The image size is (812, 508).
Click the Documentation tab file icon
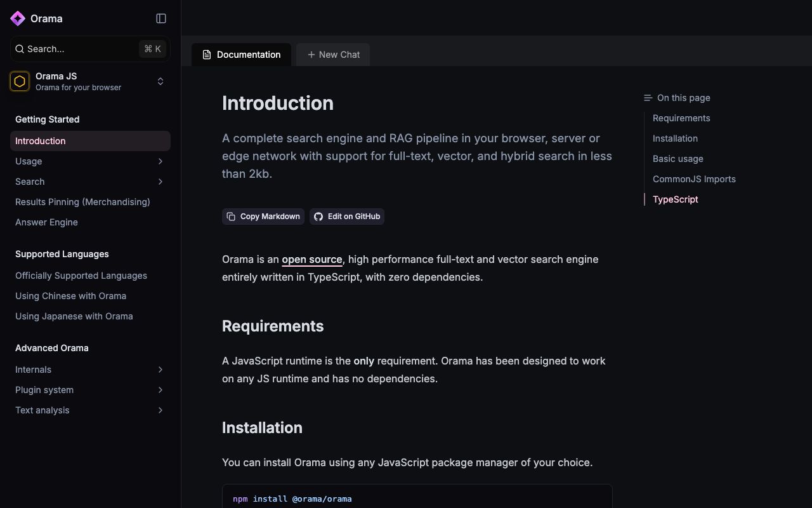[x=207, y=55]
